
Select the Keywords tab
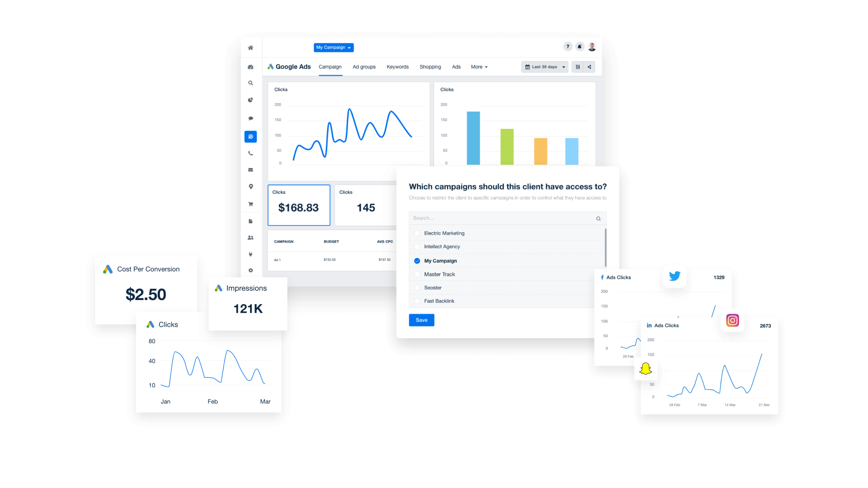tap(397, 67)
